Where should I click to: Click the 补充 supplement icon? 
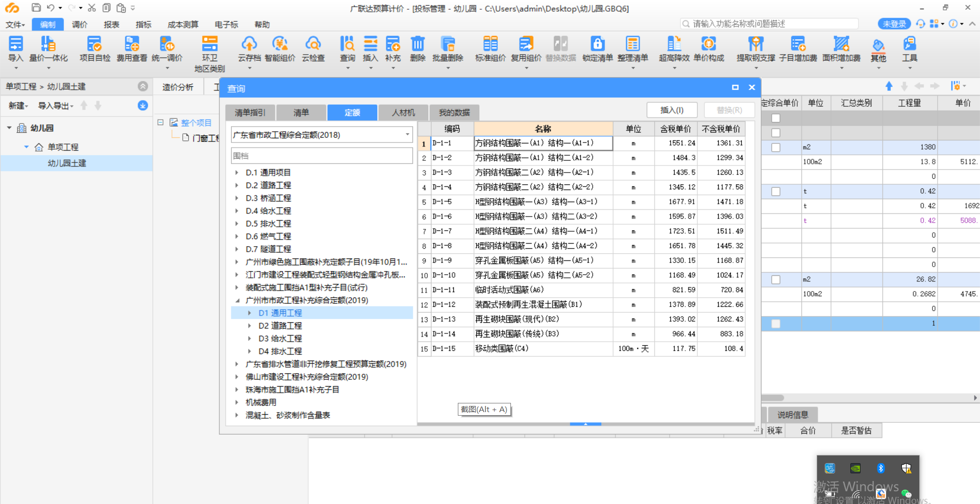click(393, 50)
